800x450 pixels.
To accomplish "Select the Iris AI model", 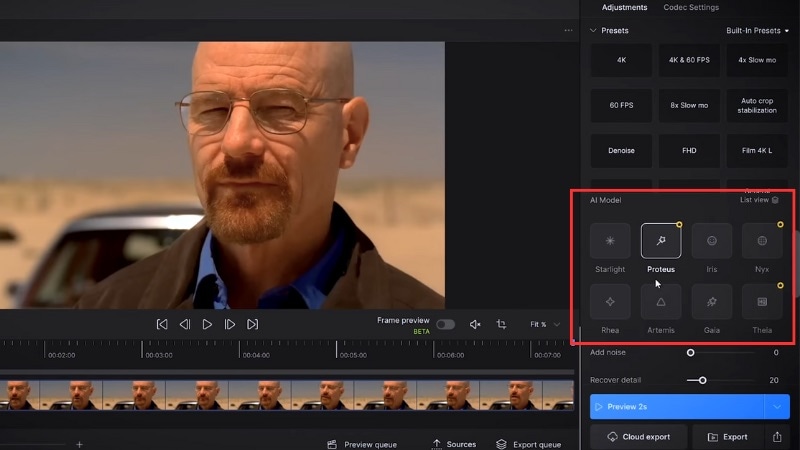I will (711, 241).
